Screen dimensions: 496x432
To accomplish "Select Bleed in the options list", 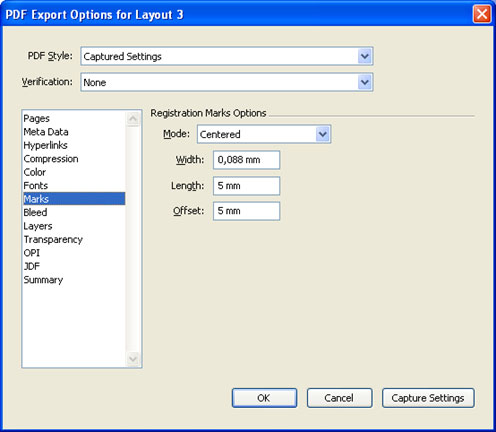I will [x=35, y=212].
